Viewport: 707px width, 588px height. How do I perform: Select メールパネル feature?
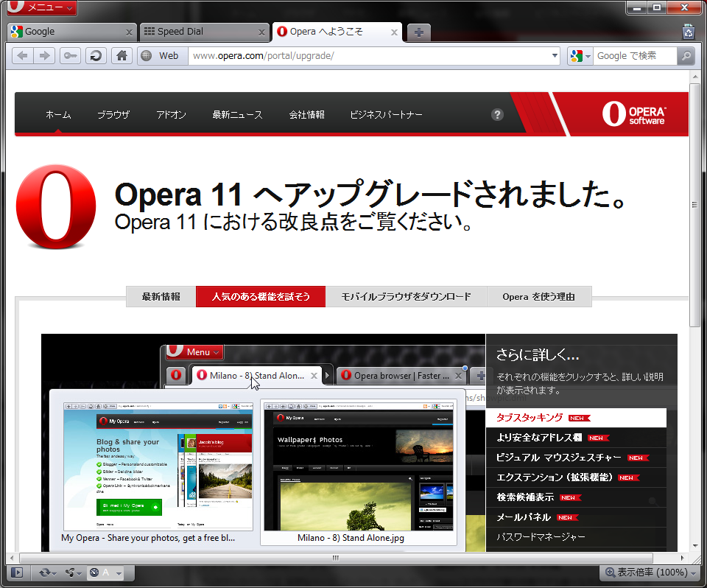pyautogui.click(x=576, y=517)
